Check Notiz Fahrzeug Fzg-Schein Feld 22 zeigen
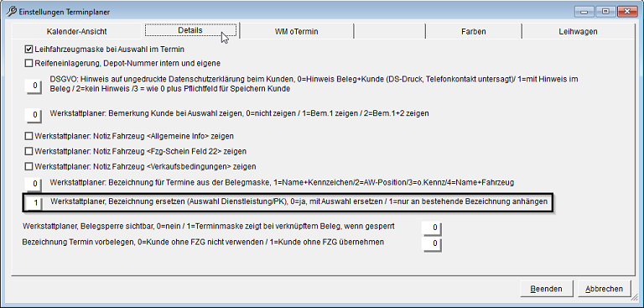This screenshot has height=308, width=644. click(29, 151)
